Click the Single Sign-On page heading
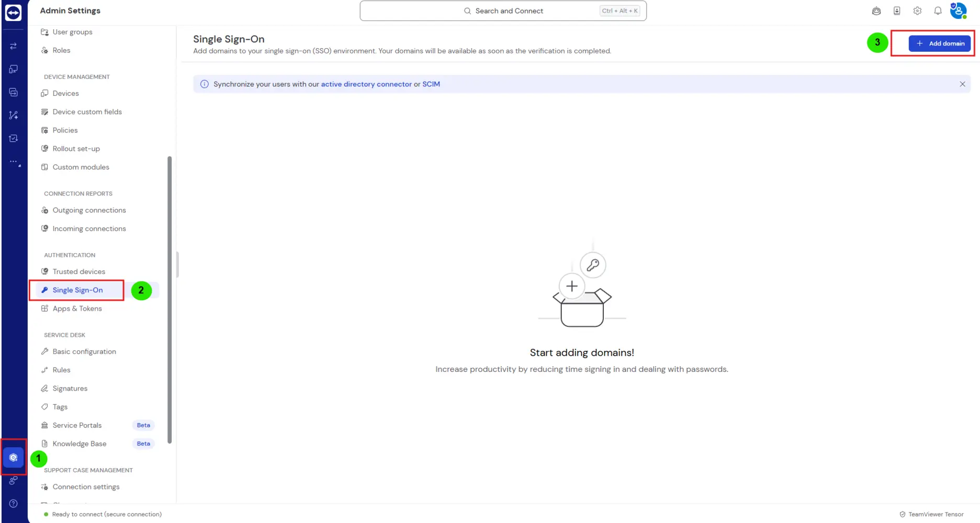This screenshot has height=523, width=980. coord(229,39)
